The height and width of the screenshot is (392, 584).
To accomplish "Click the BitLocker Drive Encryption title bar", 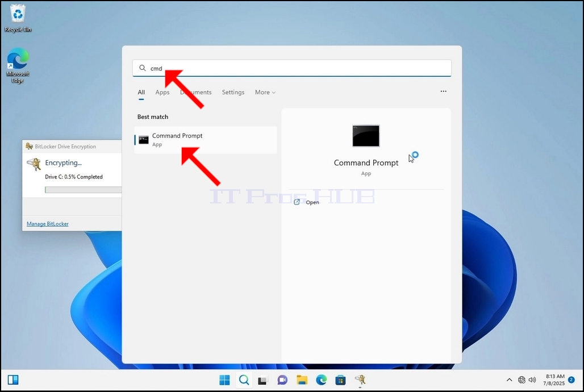I will (72, 147).
